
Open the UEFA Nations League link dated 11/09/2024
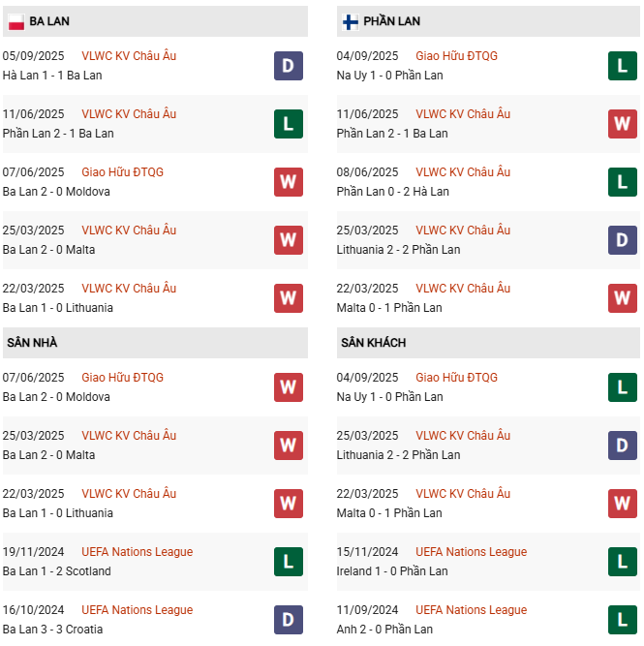pyautogui.click(x=471, y=610)
